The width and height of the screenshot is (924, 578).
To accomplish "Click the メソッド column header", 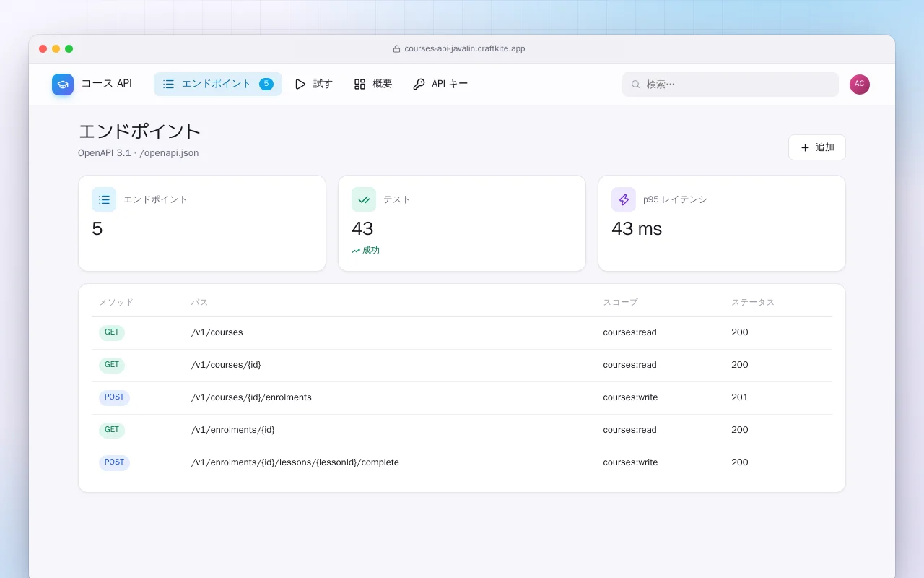I will pos(116,303).
